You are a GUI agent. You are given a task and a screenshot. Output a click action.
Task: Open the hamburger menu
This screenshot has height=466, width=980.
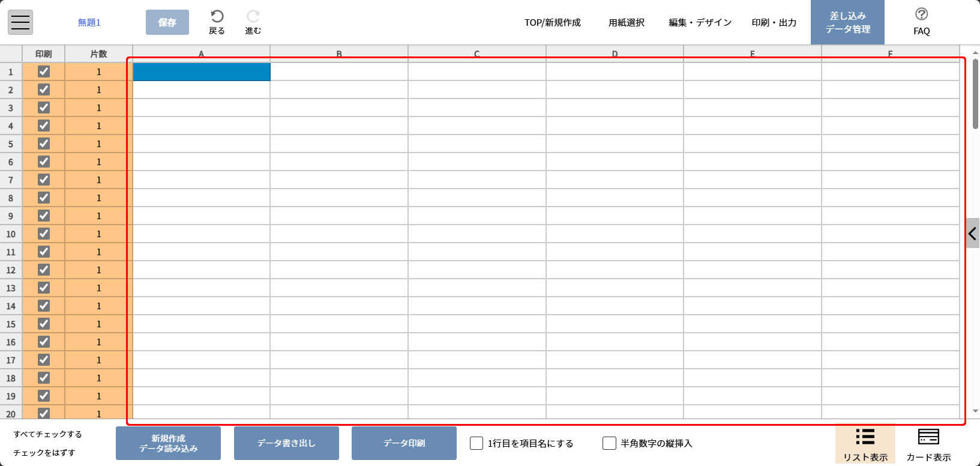pyautogui.click(x=20, y=22)
